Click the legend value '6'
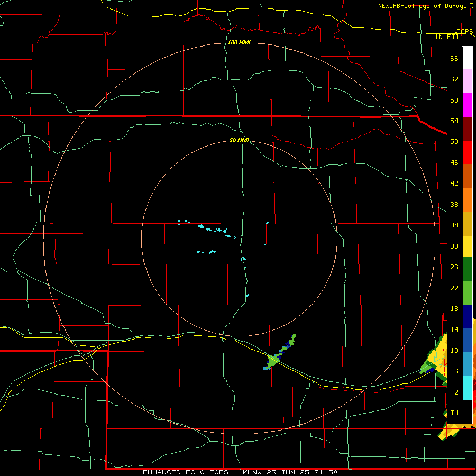 coord(456,371)
